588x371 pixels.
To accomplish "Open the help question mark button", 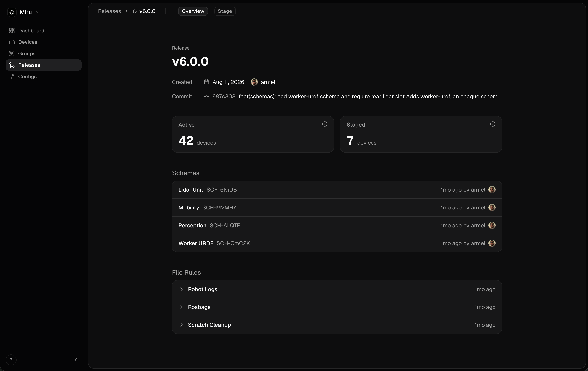I will [x=11, y=360].
